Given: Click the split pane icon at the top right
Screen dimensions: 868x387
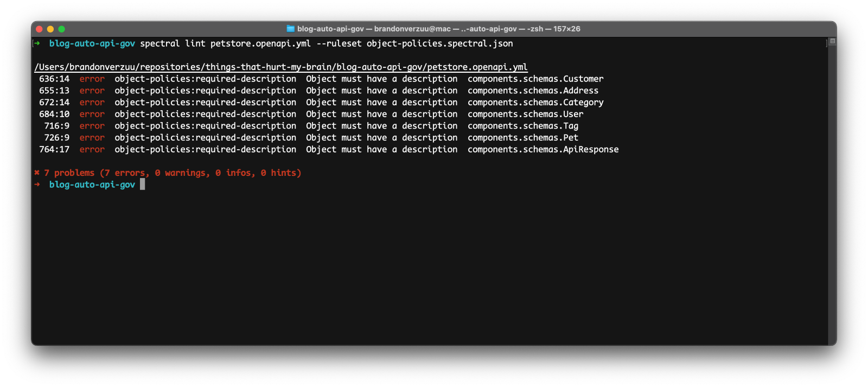Looking at the screenshot, I should click(x=832, y=41).
